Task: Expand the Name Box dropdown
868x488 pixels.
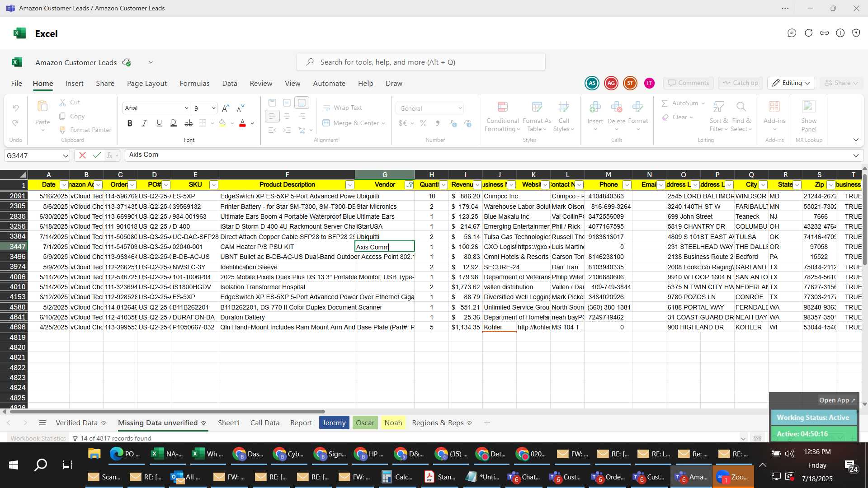Action: (66, 156)
